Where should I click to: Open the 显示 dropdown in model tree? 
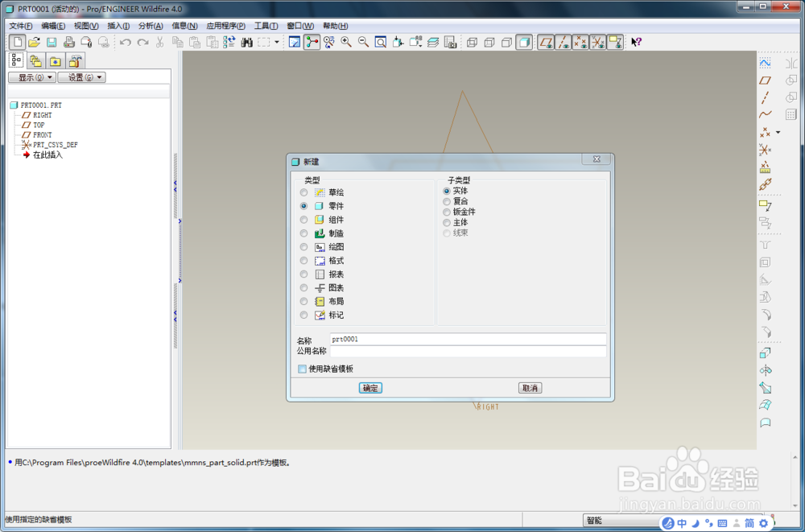point(32,77)
